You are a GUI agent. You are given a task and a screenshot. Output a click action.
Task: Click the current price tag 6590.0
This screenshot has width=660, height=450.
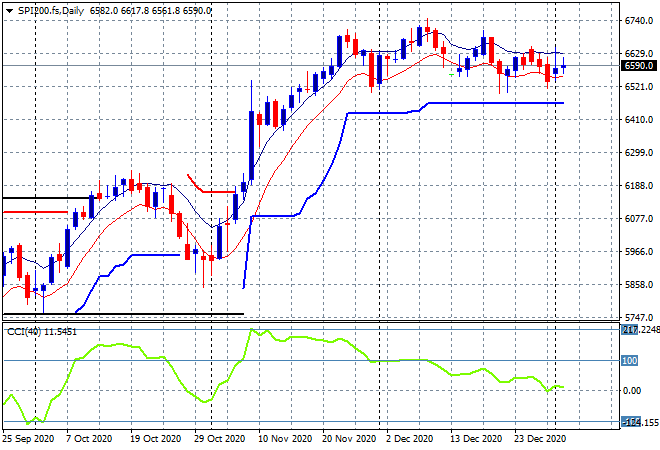[639, 66]
